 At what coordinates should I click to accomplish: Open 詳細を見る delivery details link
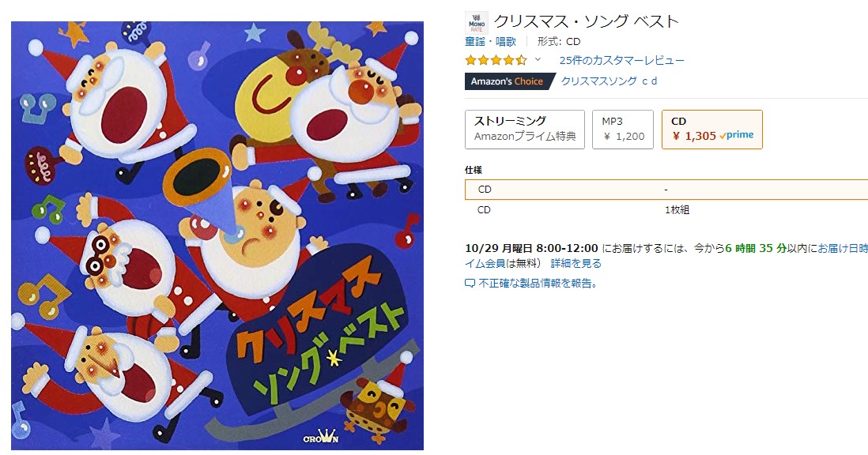pyautogui.click(x=576, y=264)
